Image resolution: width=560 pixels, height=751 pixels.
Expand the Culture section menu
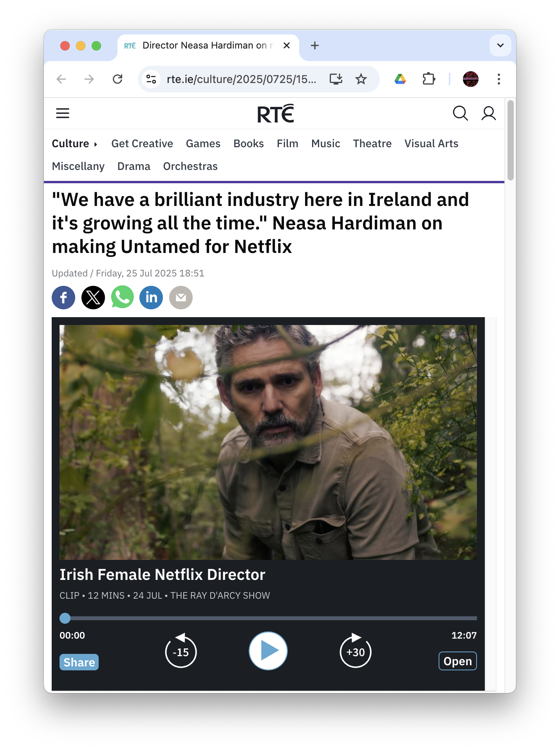tap(74, 144)
